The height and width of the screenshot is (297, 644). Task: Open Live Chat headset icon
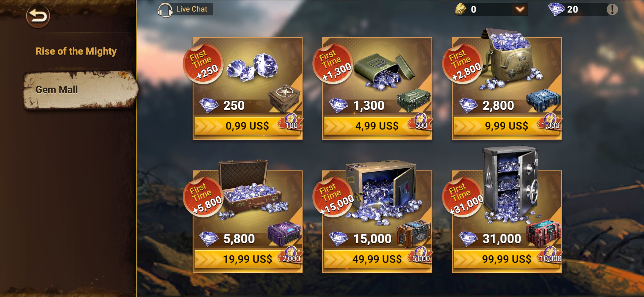pos(165,10)
